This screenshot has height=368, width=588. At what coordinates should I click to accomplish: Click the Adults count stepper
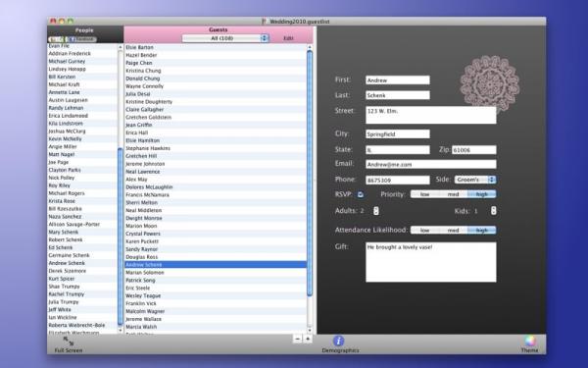coord(376,211)
